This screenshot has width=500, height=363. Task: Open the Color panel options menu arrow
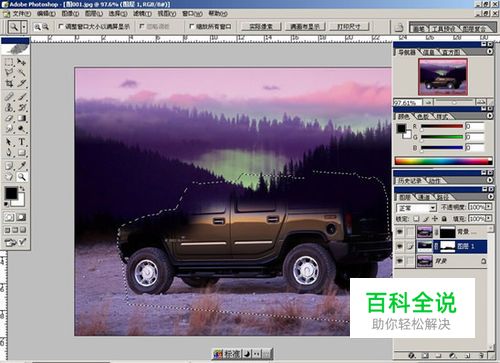[489, 116]
